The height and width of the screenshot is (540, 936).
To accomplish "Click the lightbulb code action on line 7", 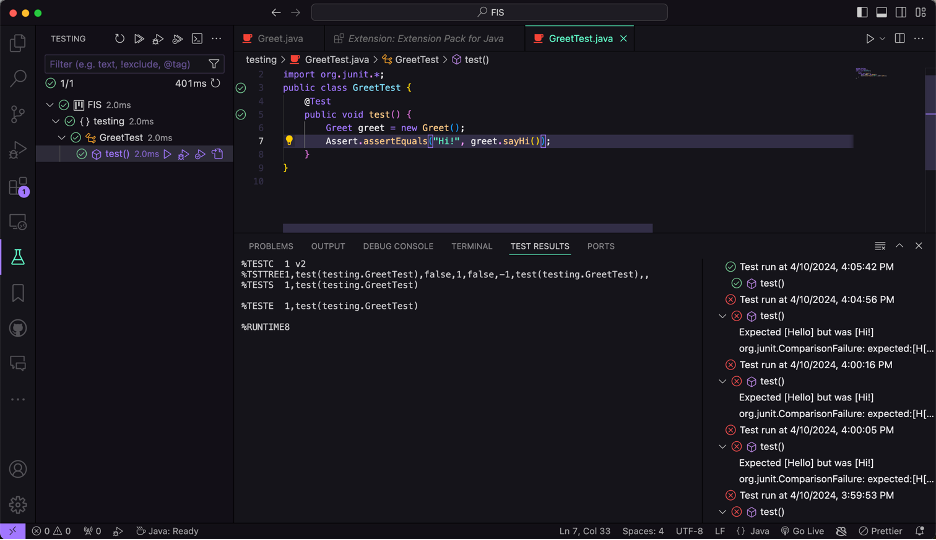I will pos(289,140).
